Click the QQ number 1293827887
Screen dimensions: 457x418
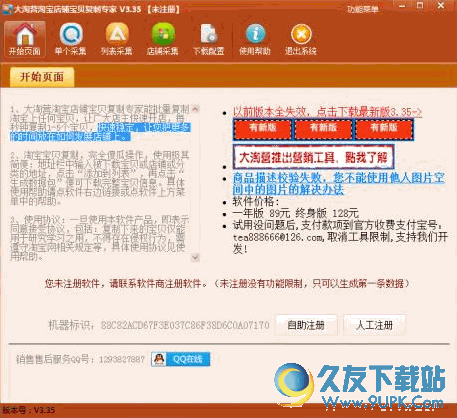coord(122,359)
